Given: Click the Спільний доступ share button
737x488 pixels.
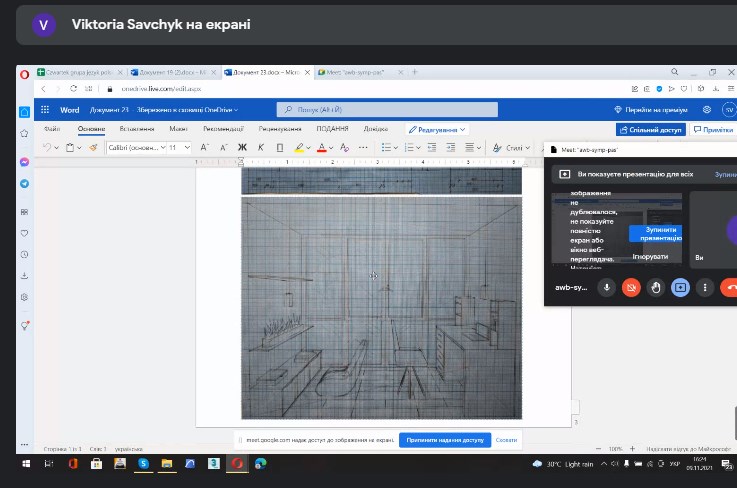Looking at the screenshot, I should [x=651, y=130].
